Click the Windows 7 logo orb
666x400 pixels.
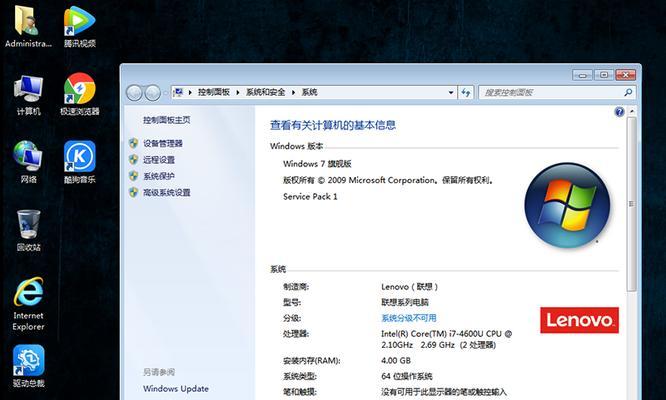[x=567, y=206]
